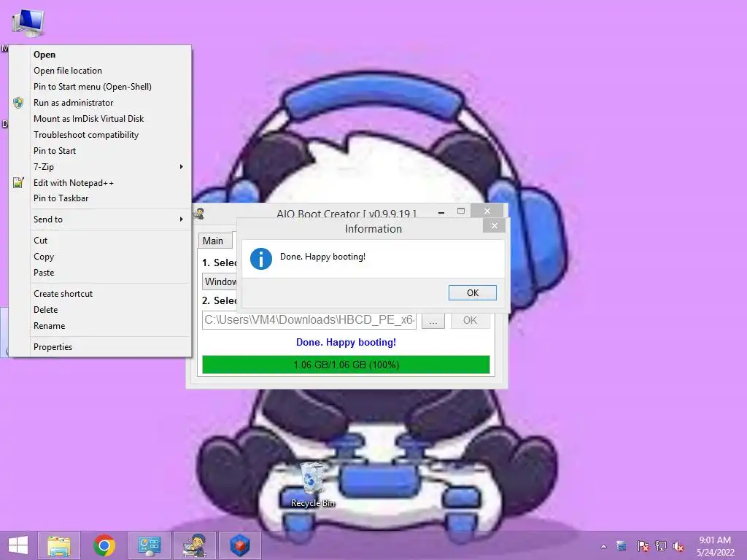
Task: Choose Pin to Taskbar
Action: click(x=101, y=198)
